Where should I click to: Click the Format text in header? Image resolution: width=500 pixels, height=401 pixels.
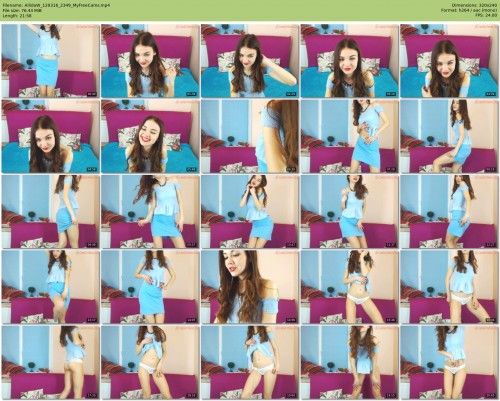[x=470, y=10]
